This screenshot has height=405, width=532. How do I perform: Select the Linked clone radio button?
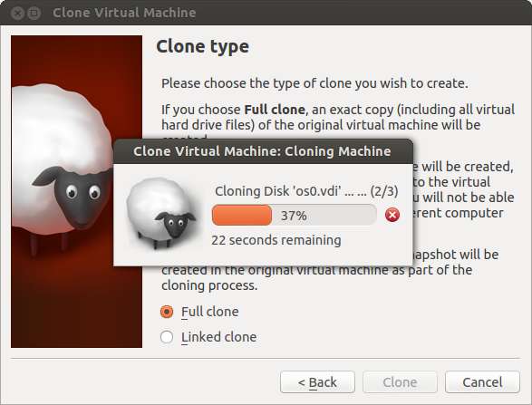click(x=167, y=337)
